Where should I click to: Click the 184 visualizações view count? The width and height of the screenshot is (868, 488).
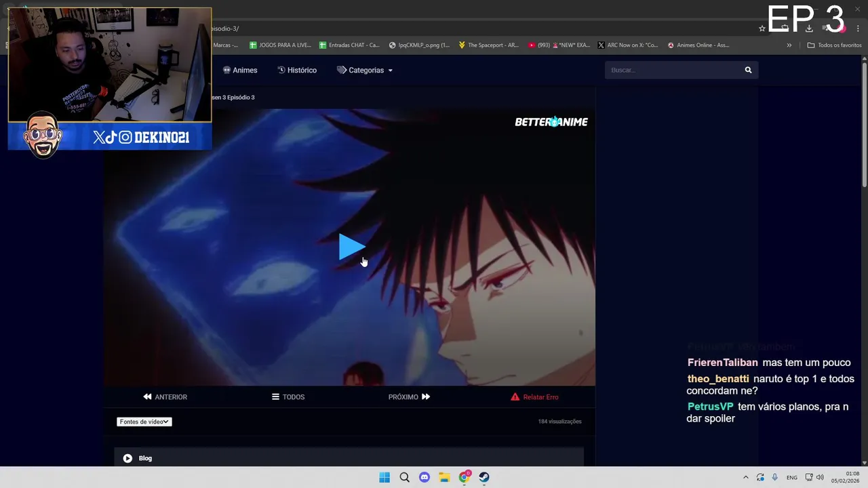pyautogui.click(x=559, y=422)
